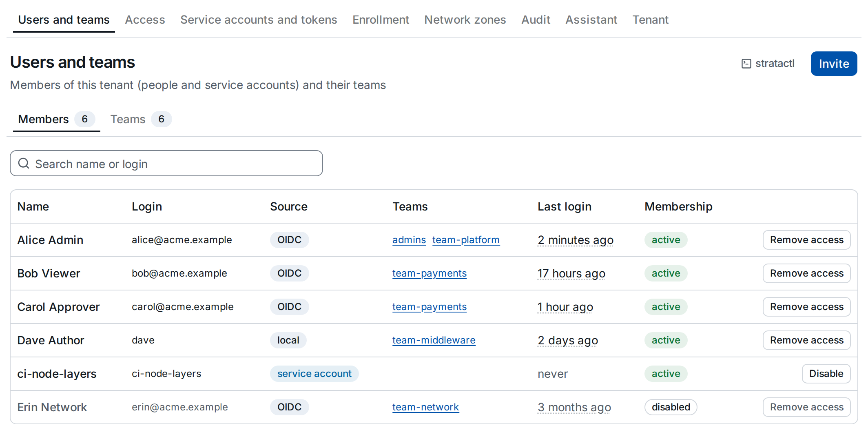The image size is (868, 430).
Task: Remove access for Bob Viewer
Action: (x=806, y=273)
